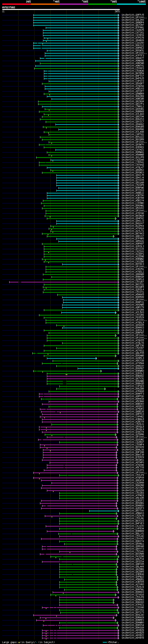The width and height of the screenshot is (148, 644).
Task: Select the UniRef100_B9GMQ7 label
Action: tap(133, 368)
